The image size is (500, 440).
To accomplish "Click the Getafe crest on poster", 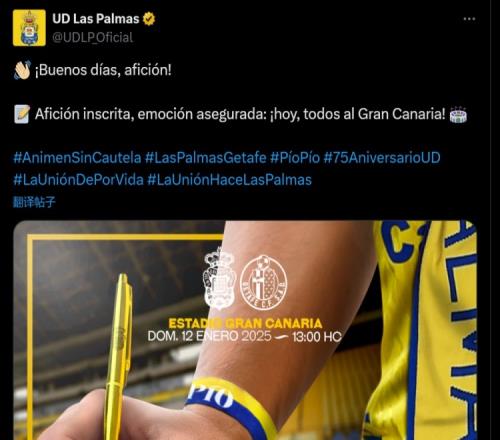I will 264,282.
